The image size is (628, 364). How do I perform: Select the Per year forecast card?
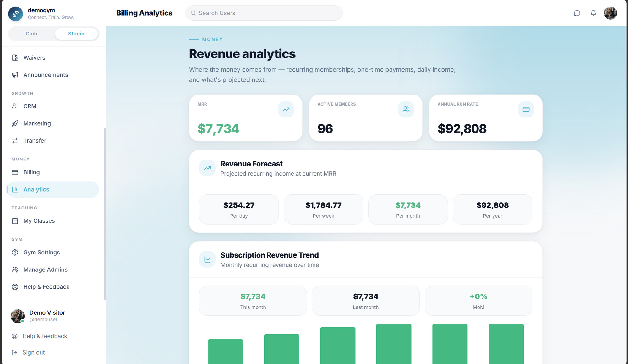point(492,209)
